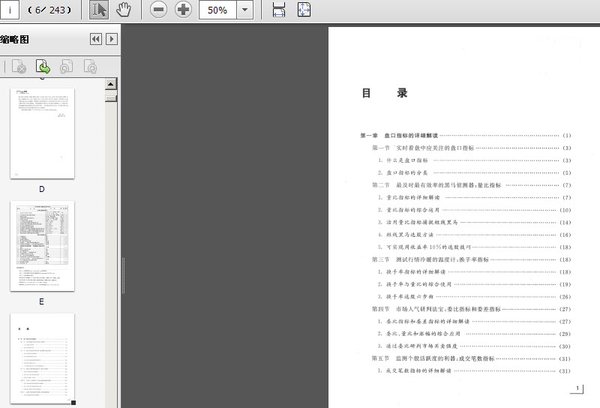Viewport: 600px width, 408px height.
Task: Click the thumbnail panel scrollbar thumb
Action: (x=111, y=97)
